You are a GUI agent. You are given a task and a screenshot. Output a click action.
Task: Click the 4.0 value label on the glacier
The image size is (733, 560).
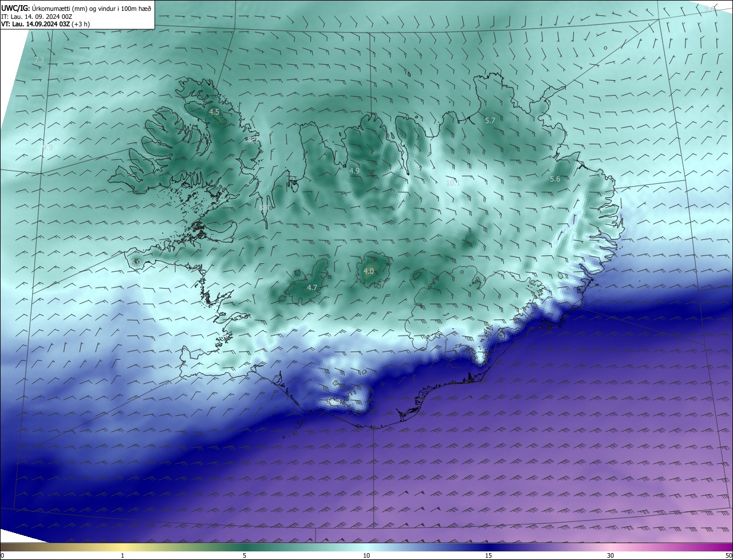[x=369, y=271]
